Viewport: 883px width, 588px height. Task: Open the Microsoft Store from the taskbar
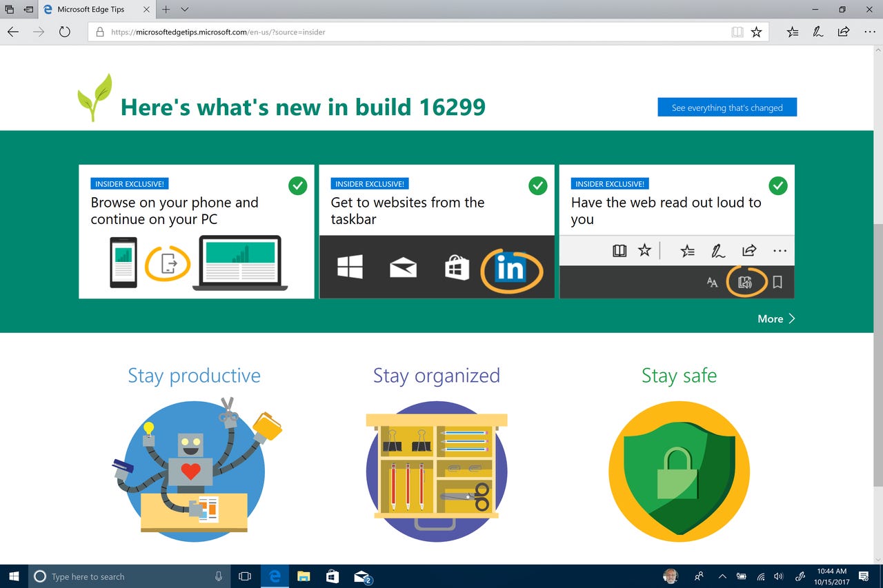[x=332, y=576]
